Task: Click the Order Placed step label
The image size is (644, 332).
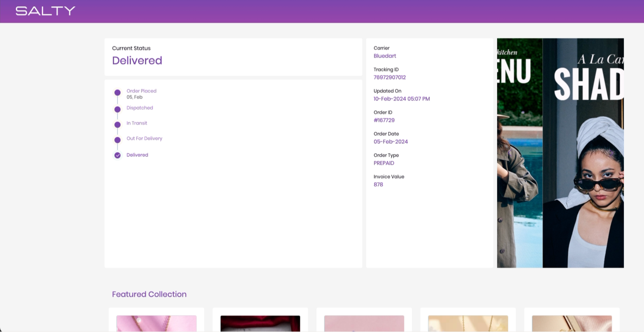Action: click(141, 91)
